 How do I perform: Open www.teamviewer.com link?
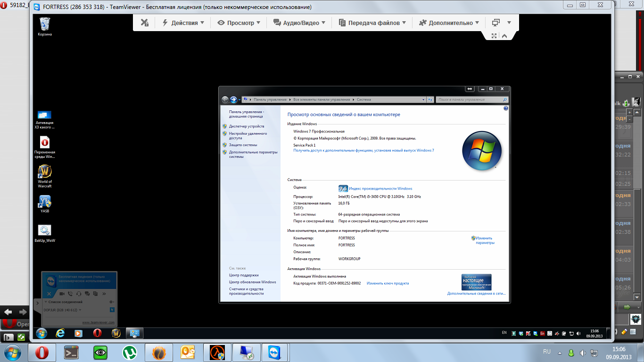[x=98, y=322]
